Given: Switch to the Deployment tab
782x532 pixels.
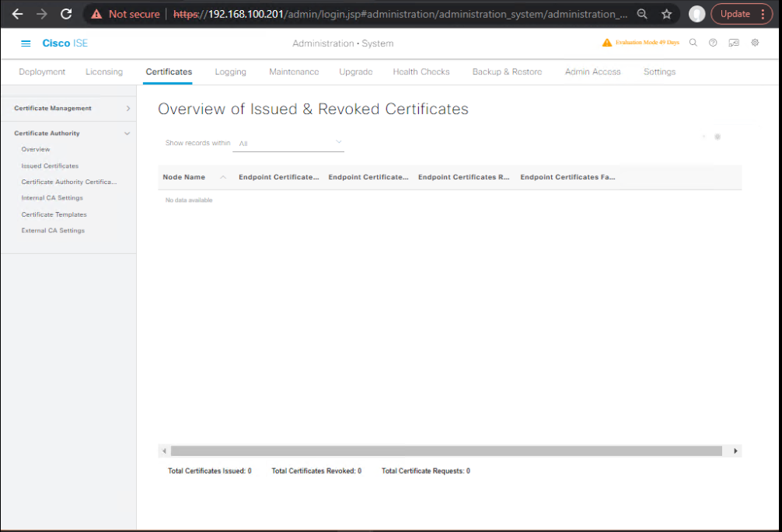Looking at the screenshot, I should coord(42,71).
